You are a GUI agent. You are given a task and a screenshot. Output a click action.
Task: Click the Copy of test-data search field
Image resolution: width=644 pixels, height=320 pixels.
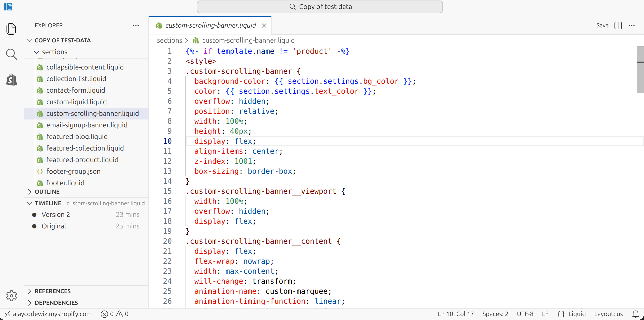click(320, 7)
